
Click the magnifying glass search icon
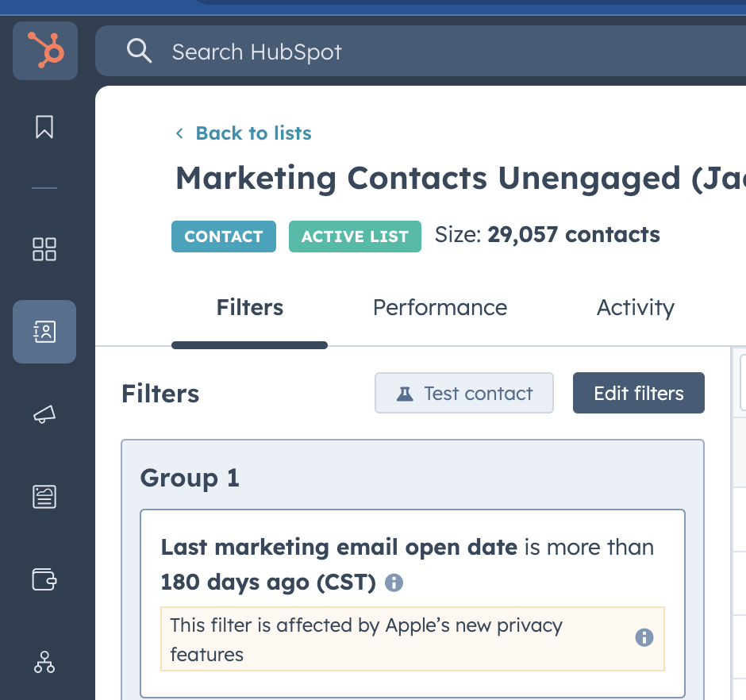[139, 52]
